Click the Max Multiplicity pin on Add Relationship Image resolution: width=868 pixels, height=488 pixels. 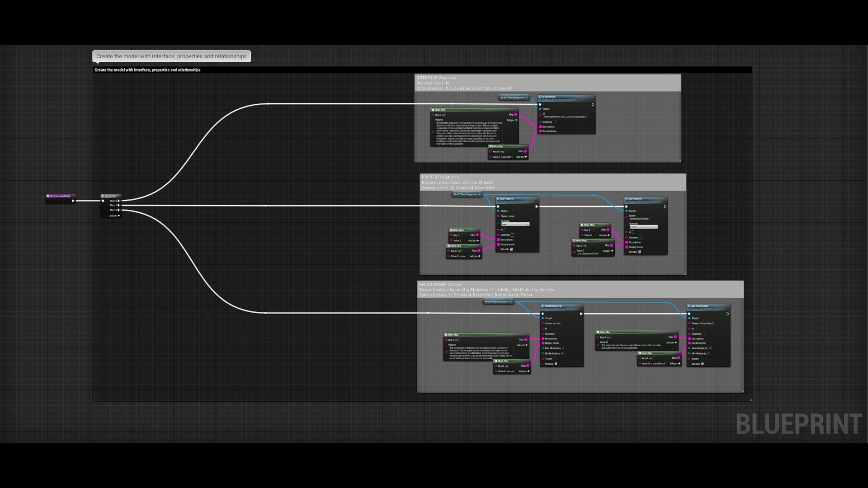click(x=543, y=348)
